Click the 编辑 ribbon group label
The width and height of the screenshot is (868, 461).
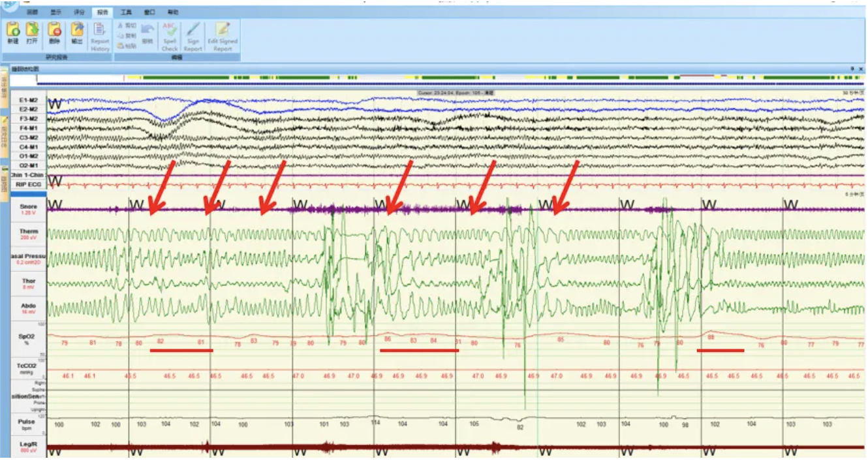[x=177, y=57]
